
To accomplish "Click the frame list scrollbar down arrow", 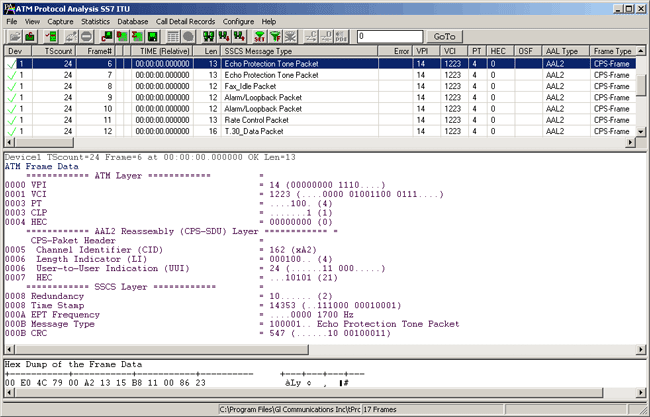I will click(642, 130).
